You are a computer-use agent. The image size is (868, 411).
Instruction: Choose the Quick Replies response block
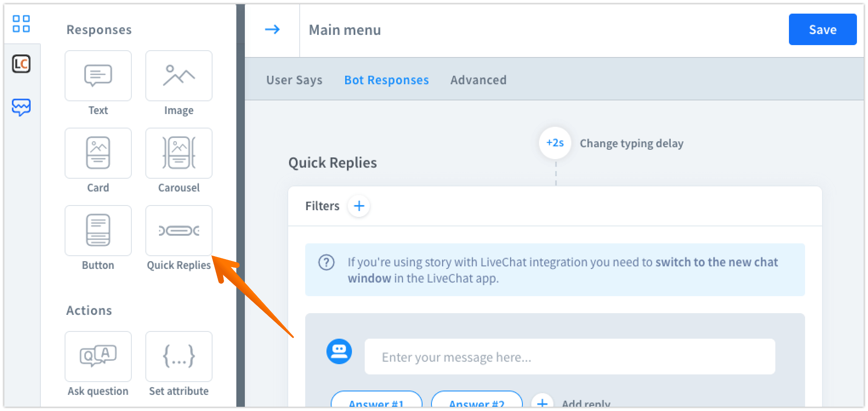click(x=179, y=231)
